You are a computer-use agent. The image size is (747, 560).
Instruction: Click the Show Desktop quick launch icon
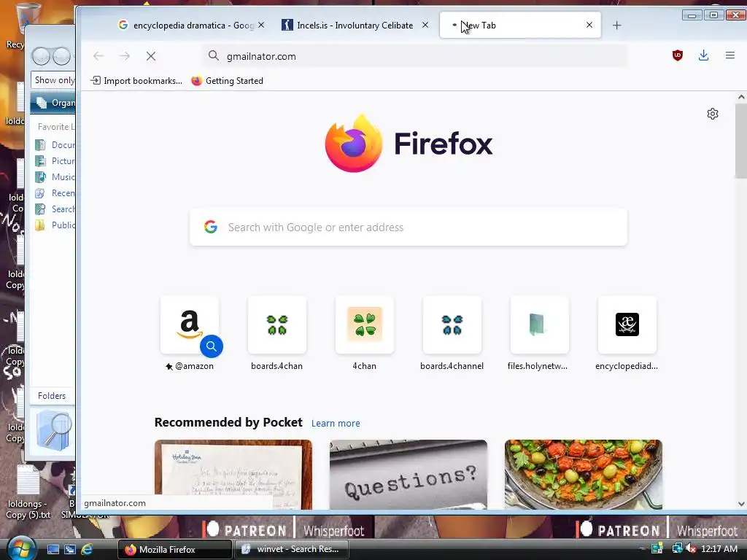[x=53, y=549]
